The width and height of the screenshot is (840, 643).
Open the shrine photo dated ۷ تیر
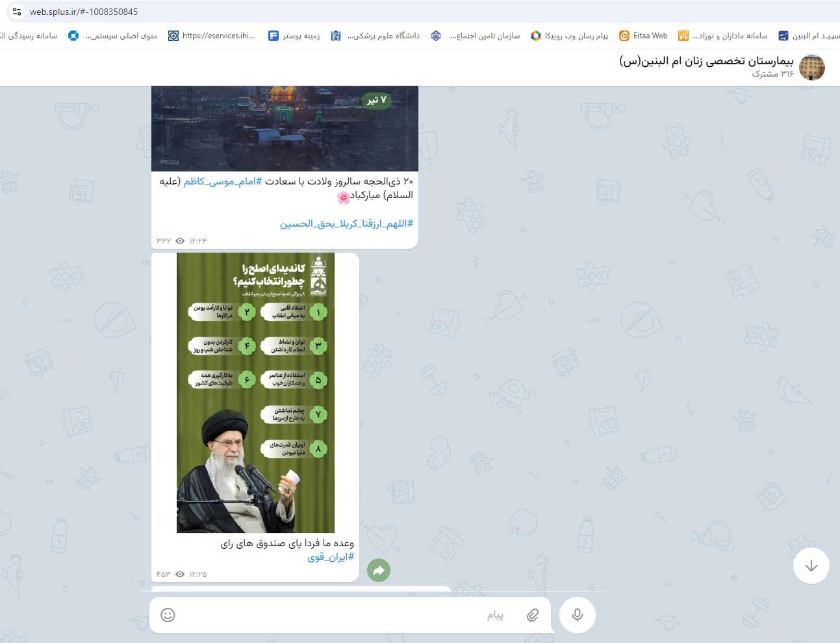coord(285,129)
